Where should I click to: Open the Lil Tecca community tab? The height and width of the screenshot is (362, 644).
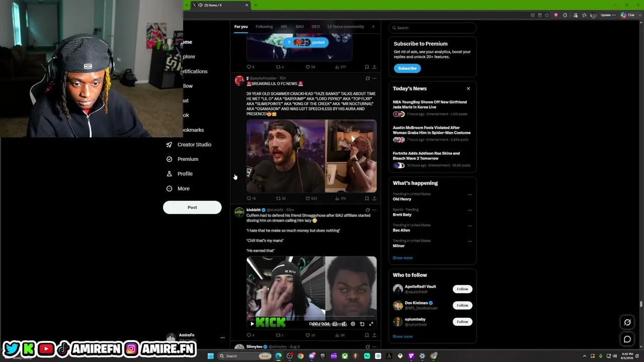pyautogui.click(x=346, y=27)
